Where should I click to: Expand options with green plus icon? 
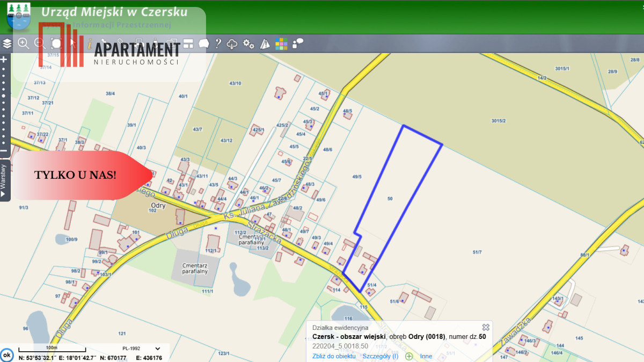point(409,356)
